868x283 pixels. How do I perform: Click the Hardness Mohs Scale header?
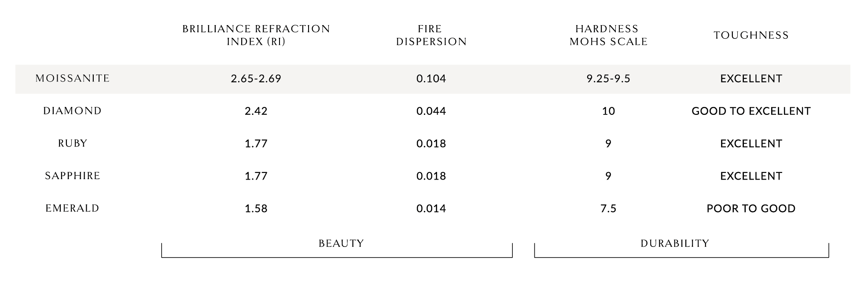click(608, 35)
